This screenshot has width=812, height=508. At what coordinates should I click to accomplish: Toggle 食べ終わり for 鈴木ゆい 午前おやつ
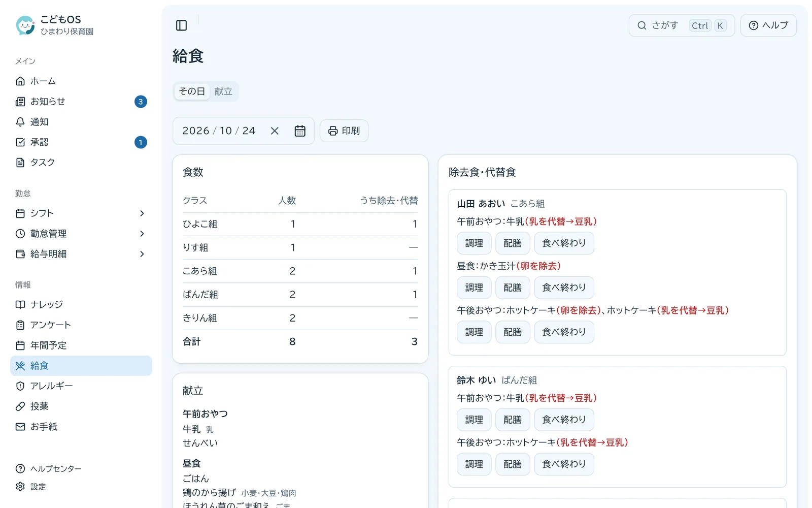(564, 420)
